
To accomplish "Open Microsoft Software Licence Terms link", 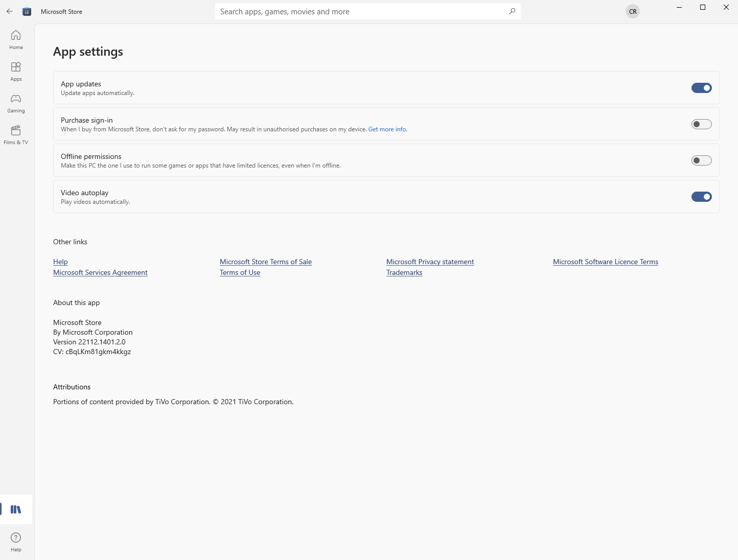I will point(606,262).
